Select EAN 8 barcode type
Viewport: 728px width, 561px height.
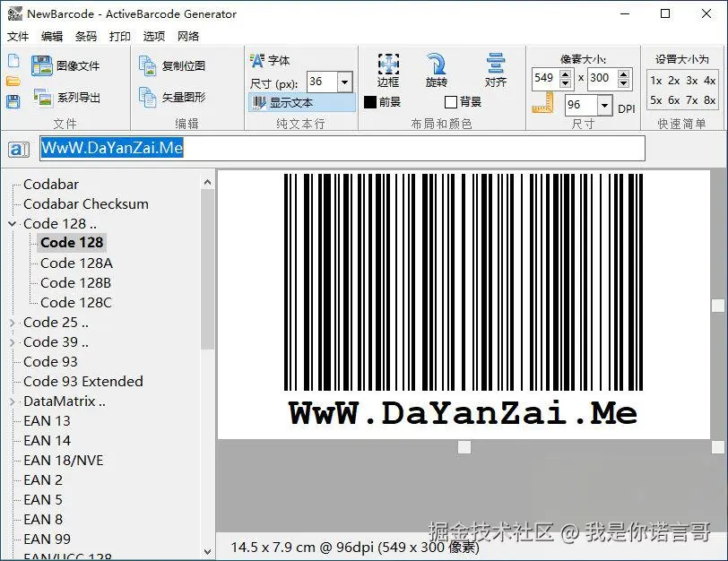pos(43,520)
